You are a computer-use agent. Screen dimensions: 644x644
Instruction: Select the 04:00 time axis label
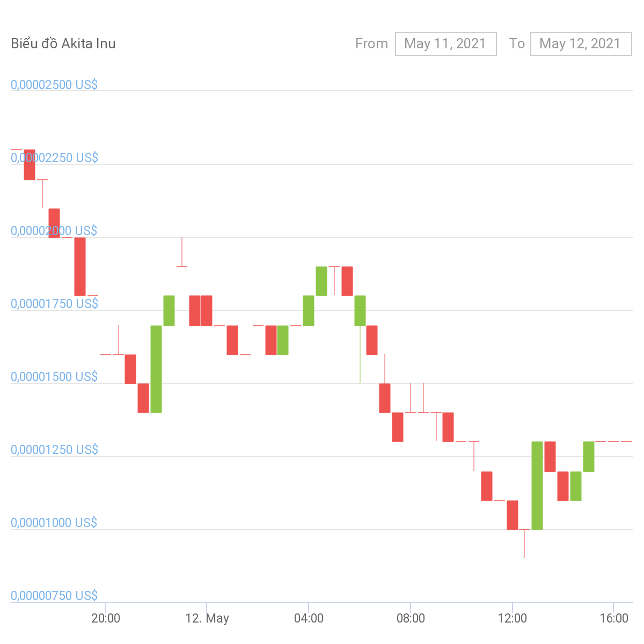pos(309,618)
